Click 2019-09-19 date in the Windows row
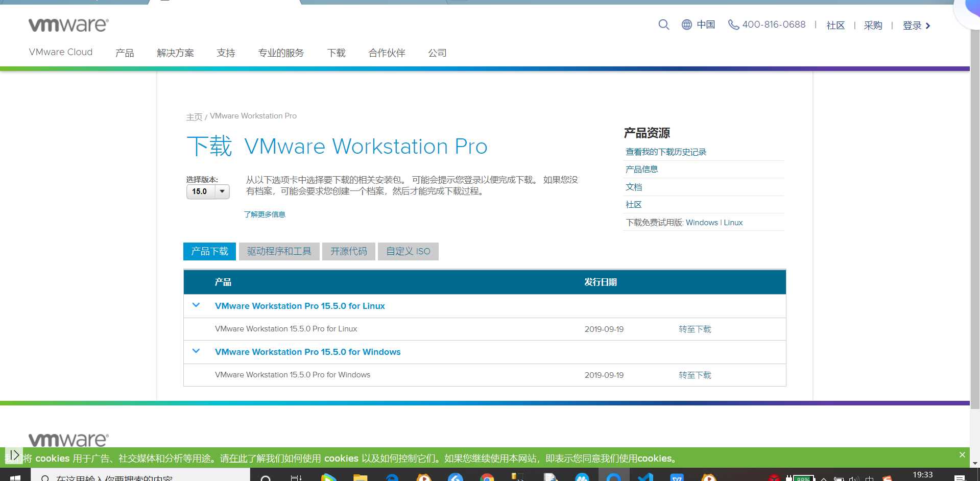The image size is (980, 481). pos(604,375)
